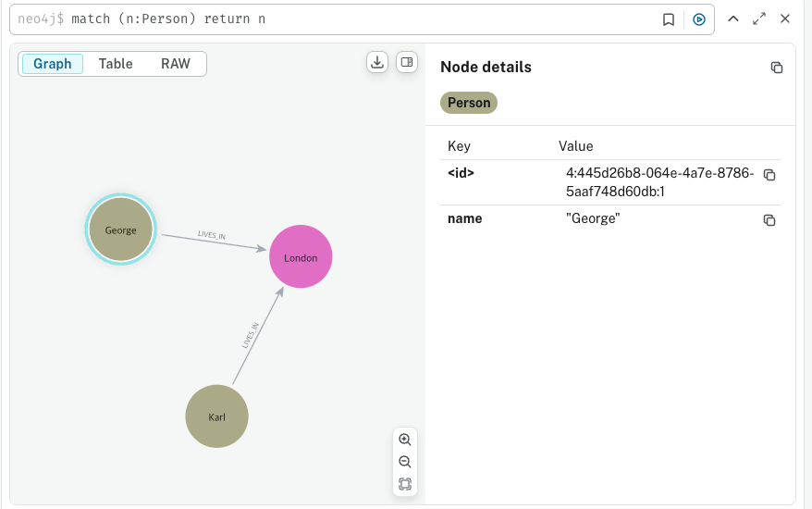Close the result frame
This screenshot has width=812, height=509.
[x=785, y=19]
